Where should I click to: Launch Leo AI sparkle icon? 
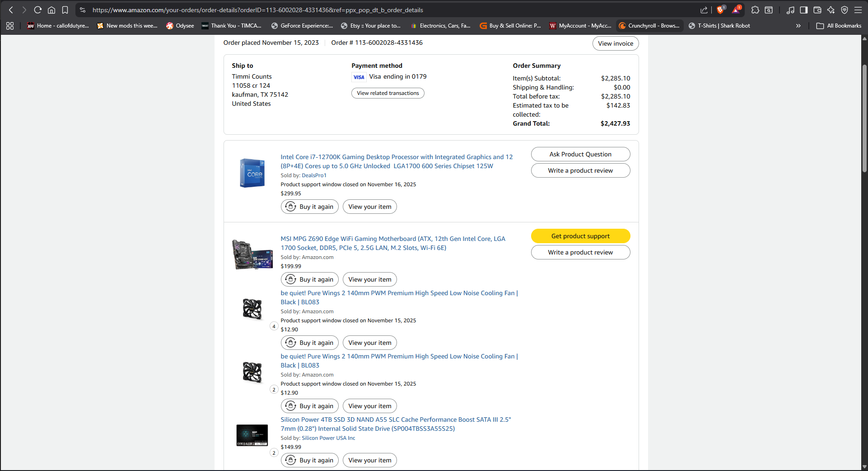pos(831,10)
